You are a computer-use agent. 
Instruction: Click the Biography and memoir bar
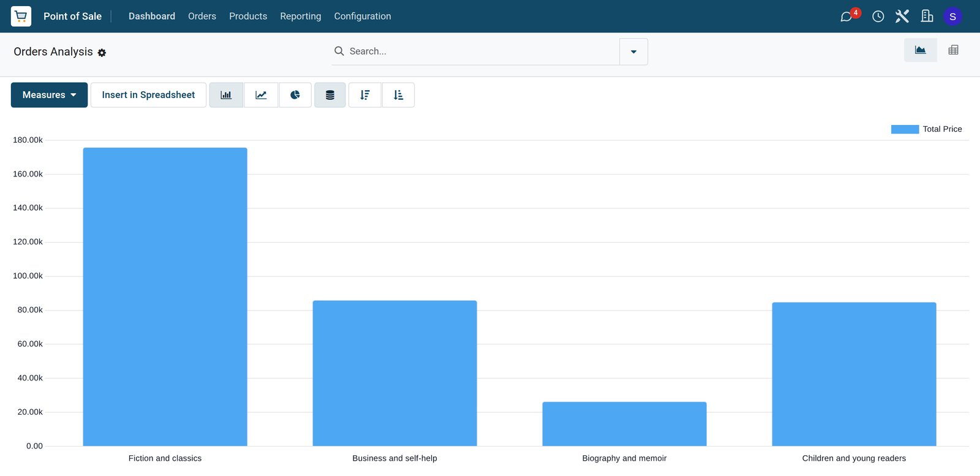(x=625, y=424)
